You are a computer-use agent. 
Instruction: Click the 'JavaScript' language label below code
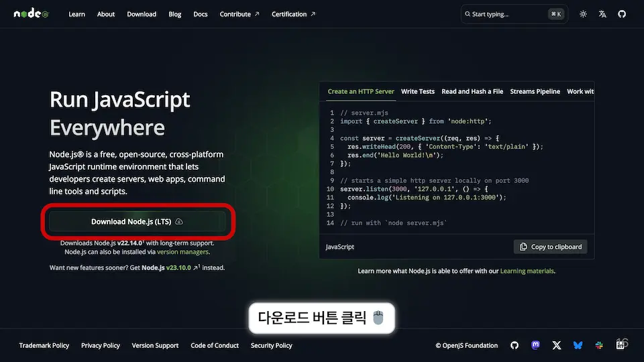click(339, 247)
